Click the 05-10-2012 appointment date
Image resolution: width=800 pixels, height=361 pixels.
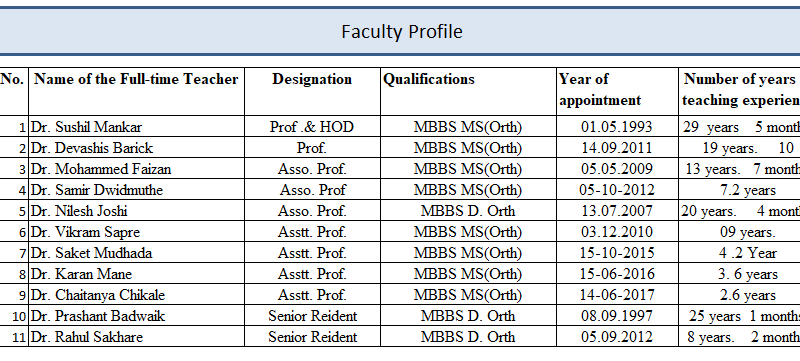point(617,190)
